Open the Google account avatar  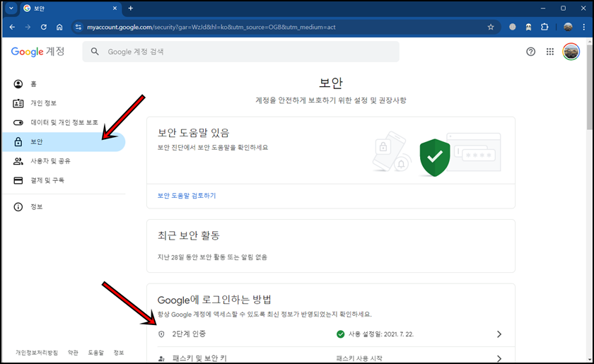[571, 52]
